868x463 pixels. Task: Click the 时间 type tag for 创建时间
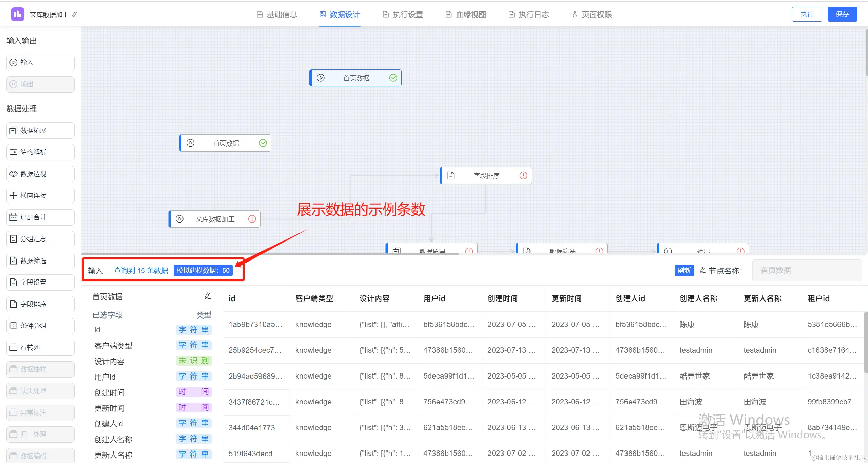(x=193, y=392)
